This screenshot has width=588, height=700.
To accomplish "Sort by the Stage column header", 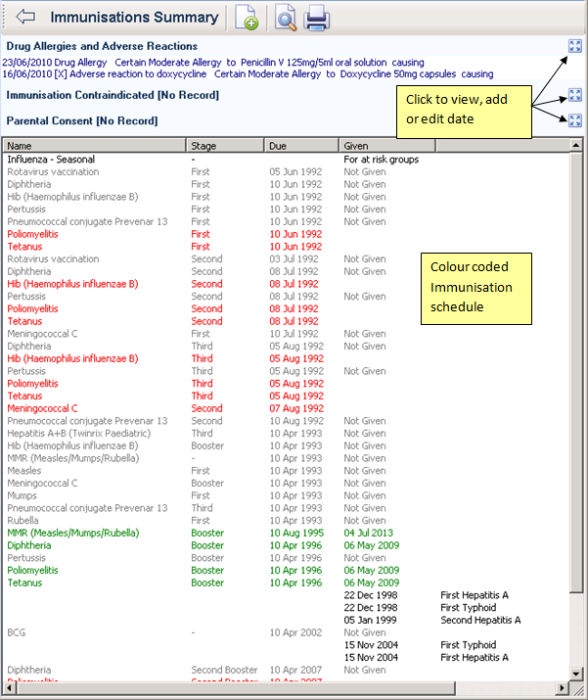I will 225,146.
